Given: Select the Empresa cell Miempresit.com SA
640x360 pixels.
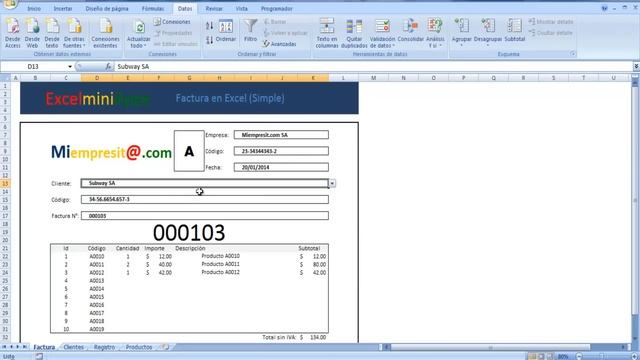Looking at the screenshot, I should point(281,135).
